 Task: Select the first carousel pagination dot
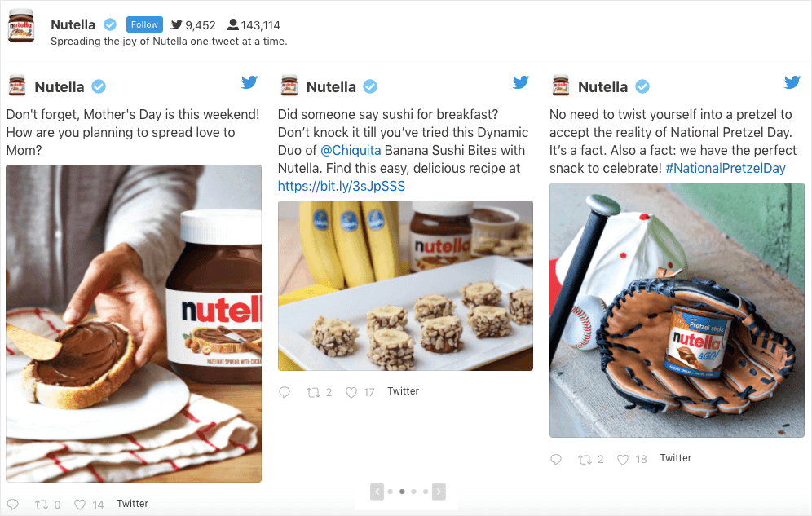[x=390, y=492]
